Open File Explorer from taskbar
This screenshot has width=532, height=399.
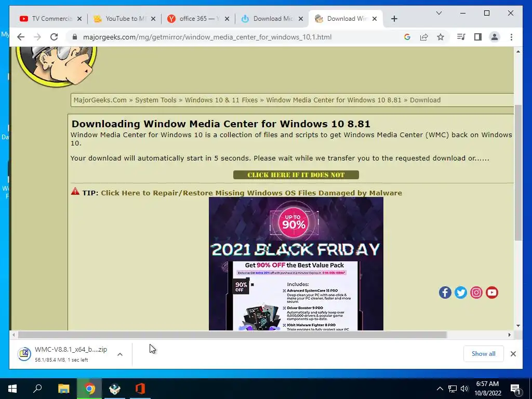pyautogui.click(x=64, y=389)
